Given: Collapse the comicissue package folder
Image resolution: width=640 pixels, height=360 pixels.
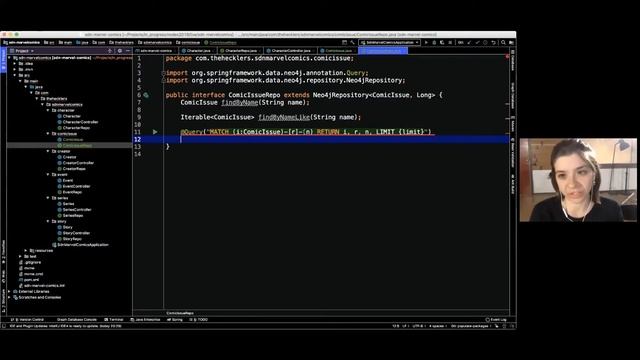Looking at the screenshot, I should (x=48, y=133).
